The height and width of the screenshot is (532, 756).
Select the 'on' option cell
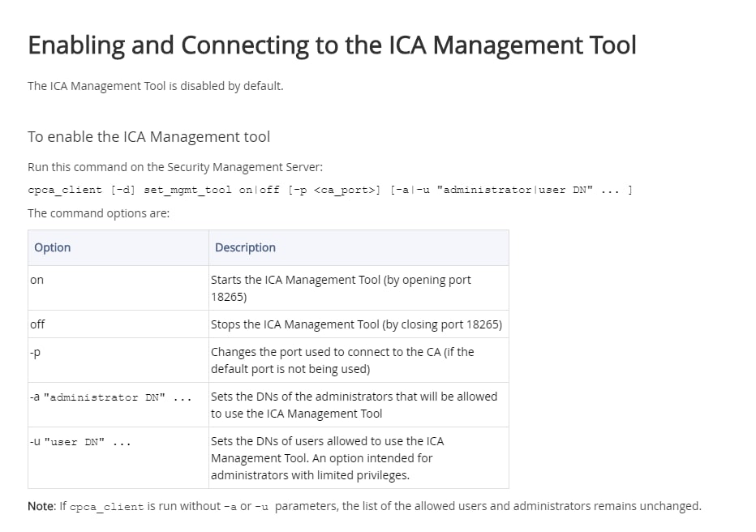[37, 280]
